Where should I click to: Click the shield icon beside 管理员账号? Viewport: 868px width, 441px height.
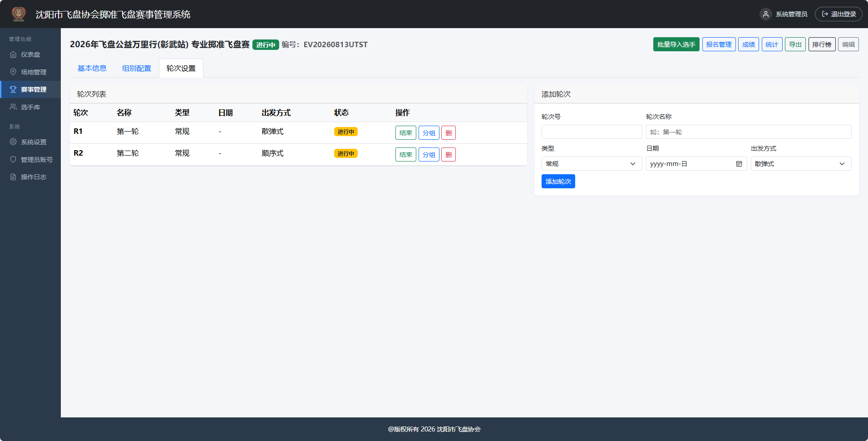click(x=13, y=159)
